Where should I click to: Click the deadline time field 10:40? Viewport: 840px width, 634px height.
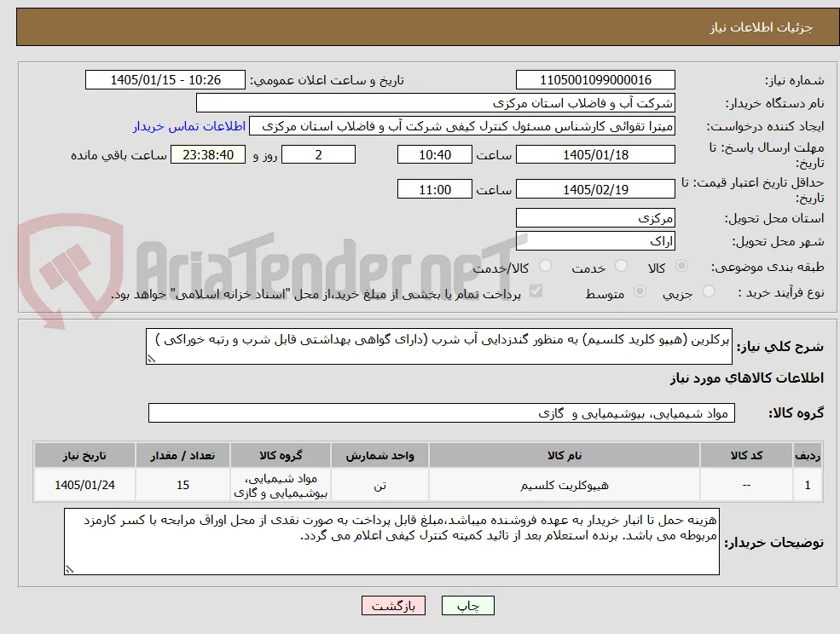[434, 155]
